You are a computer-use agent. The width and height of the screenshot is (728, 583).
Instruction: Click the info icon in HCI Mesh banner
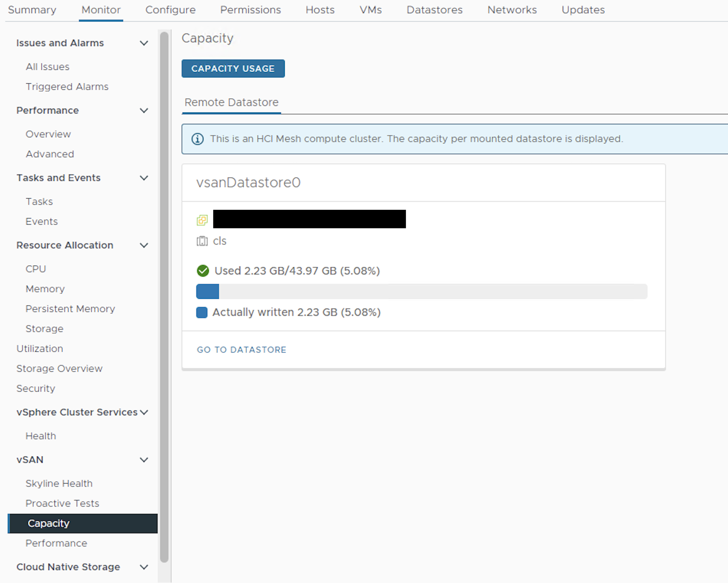[x=197, y=139]
